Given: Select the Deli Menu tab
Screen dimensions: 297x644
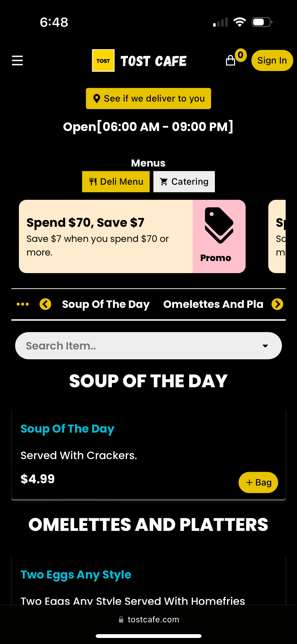Looking at the screenshot, I should (116, 182).
